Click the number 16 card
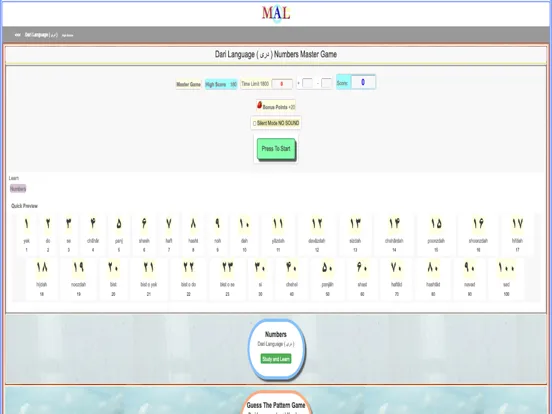This screenshot has height=414, width=552. point(478,234)
